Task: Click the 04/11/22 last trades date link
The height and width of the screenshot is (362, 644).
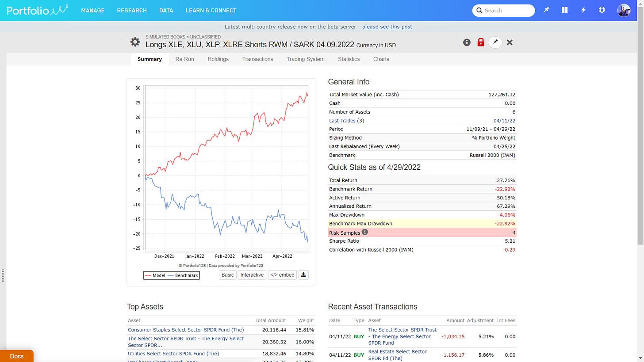Action: pos(504,121)
